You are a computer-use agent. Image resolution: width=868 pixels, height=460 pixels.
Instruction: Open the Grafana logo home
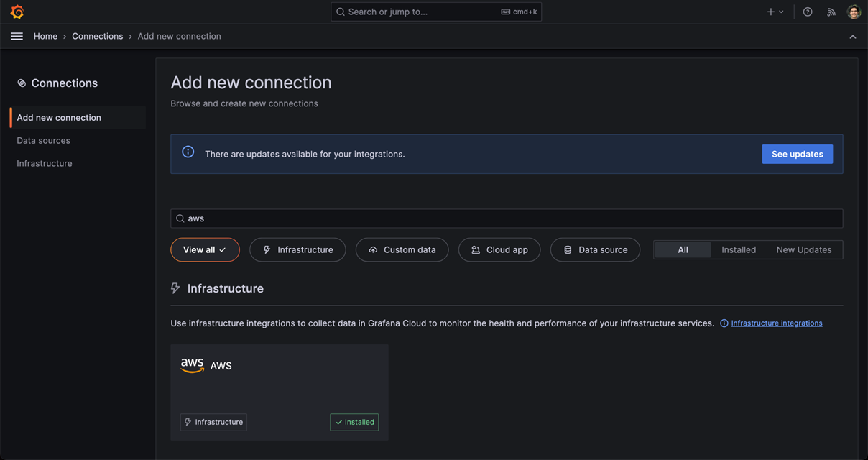click(x=17, y=11)
